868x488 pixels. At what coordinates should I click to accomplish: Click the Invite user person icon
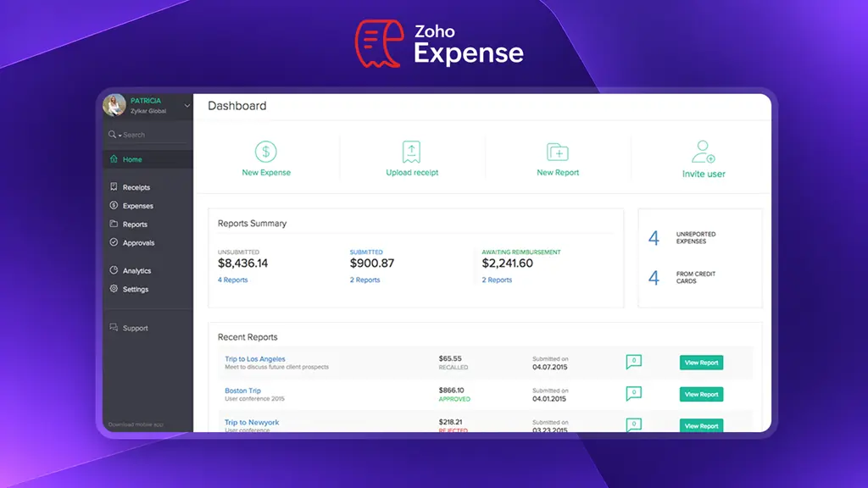coord(703,152)
